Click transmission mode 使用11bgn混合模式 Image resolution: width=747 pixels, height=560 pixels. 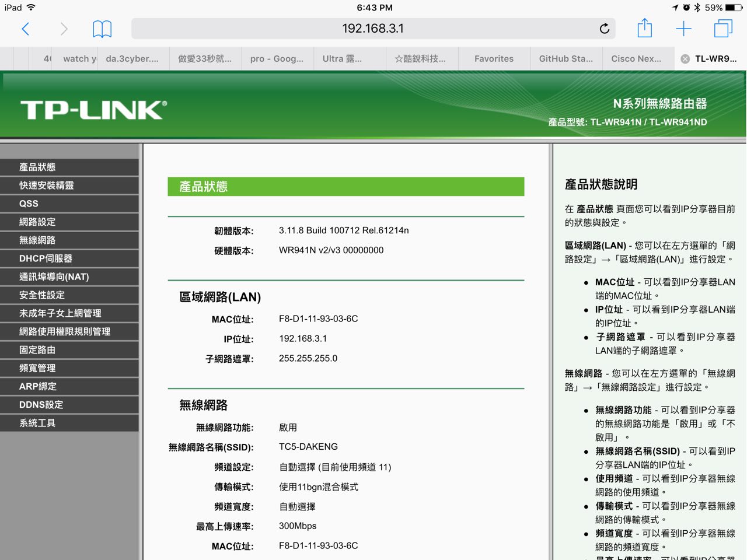(x=319, y=487)
